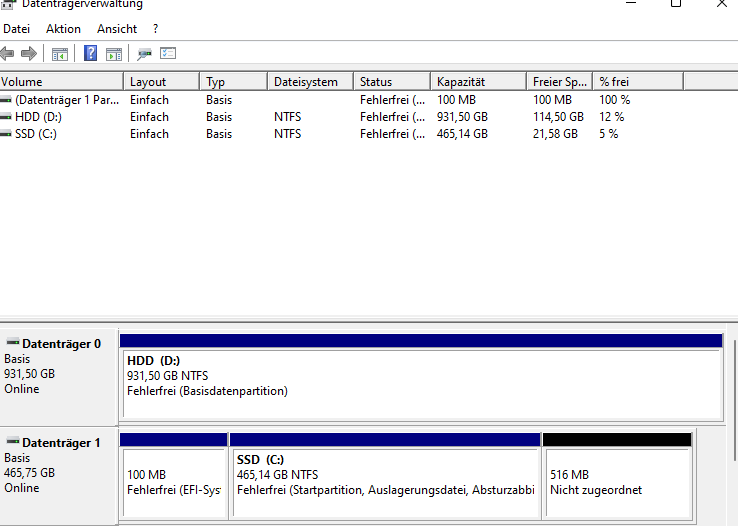Sort by the Typ column header
The image size is (738, 526).
234,81
